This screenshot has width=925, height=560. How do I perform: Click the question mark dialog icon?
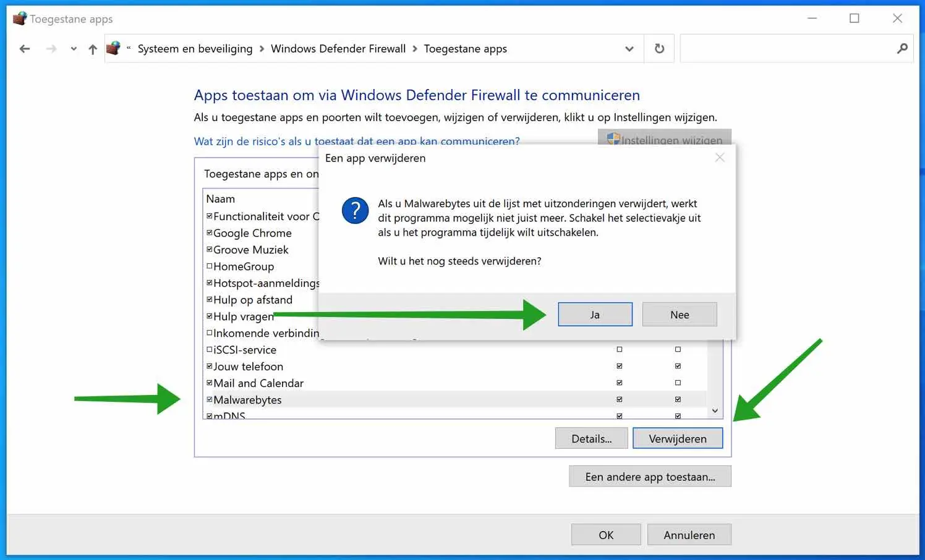point(355,211)
